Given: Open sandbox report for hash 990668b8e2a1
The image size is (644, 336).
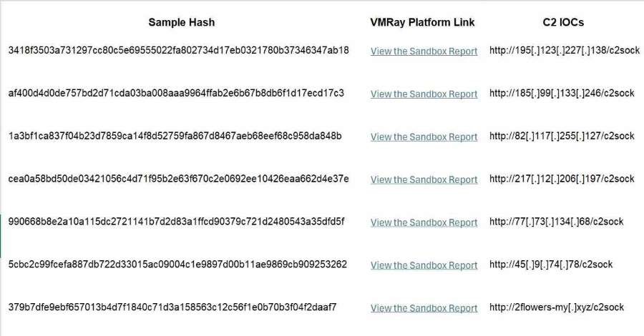Looking at the screenshot, I should click(x=424, y=222).
